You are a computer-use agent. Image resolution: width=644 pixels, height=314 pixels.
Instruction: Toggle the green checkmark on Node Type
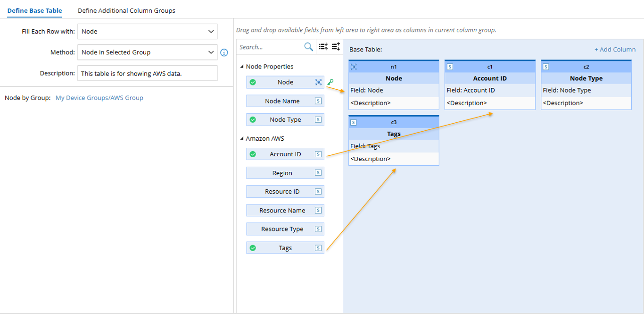coord(253,119)
